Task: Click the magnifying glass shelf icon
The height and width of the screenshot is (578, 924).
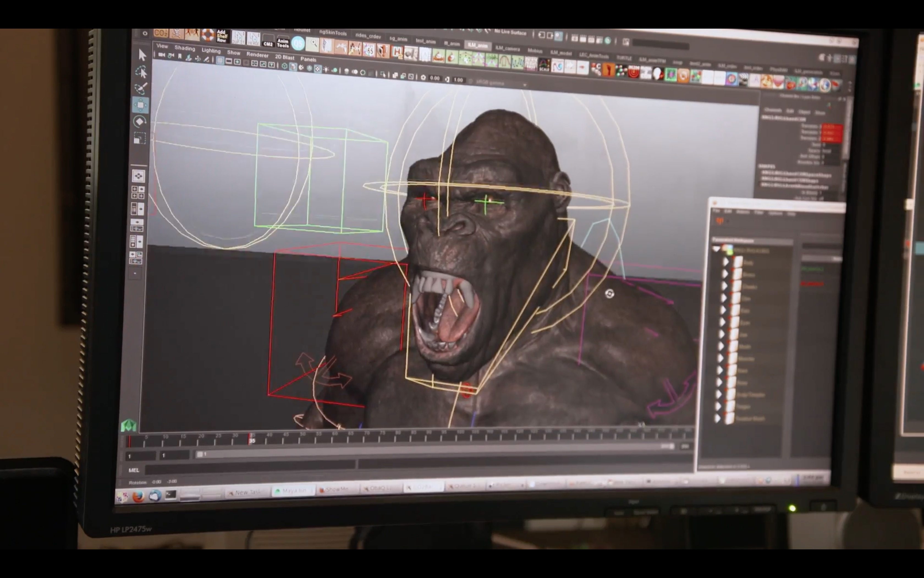Action: 313,44
